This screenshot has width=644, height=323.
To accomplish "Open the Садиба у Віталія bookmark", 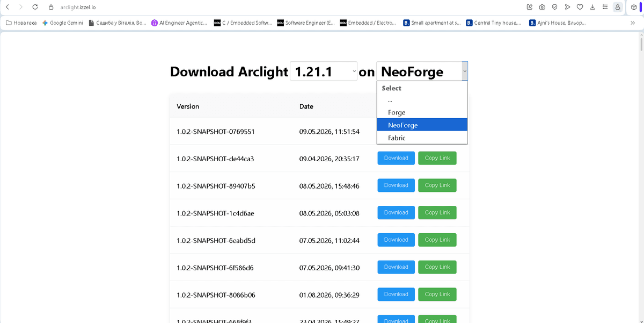I will coord(117,23).
